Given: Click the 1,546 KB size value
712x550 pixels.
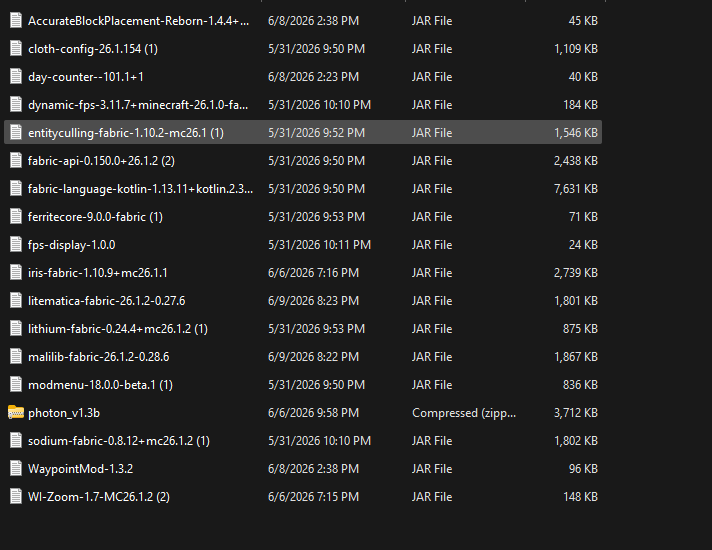Looking at the screenshot, I should (x=576, y=133).
